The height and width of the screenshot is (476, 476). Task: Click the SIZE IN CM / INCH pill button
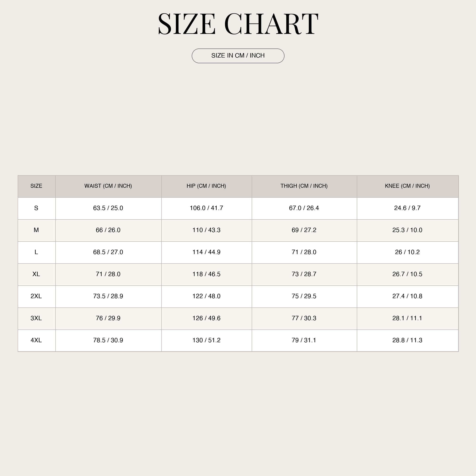coord(238,56)
